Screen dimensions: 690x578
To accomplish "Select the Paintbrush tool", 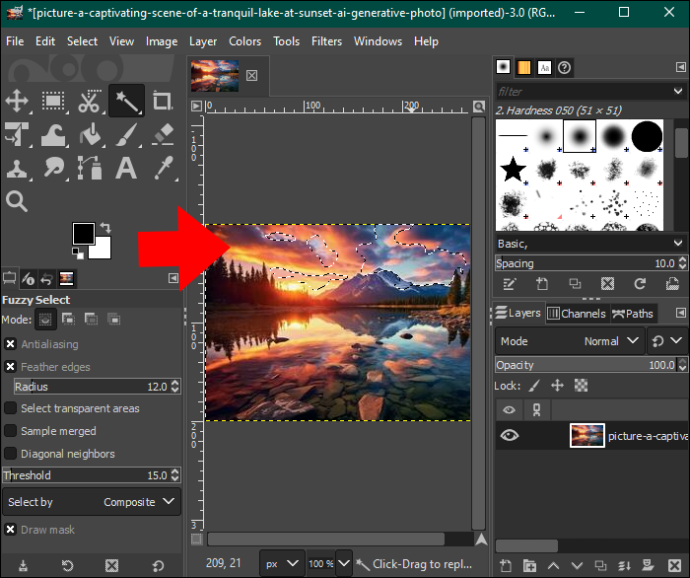I will click(126, 134).
